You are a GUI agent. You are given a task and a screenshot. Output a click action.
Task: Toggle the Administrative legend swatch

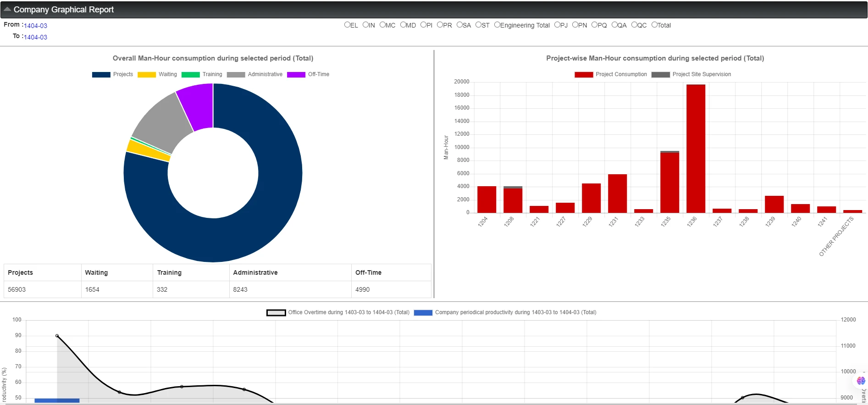tap(236, 75)
